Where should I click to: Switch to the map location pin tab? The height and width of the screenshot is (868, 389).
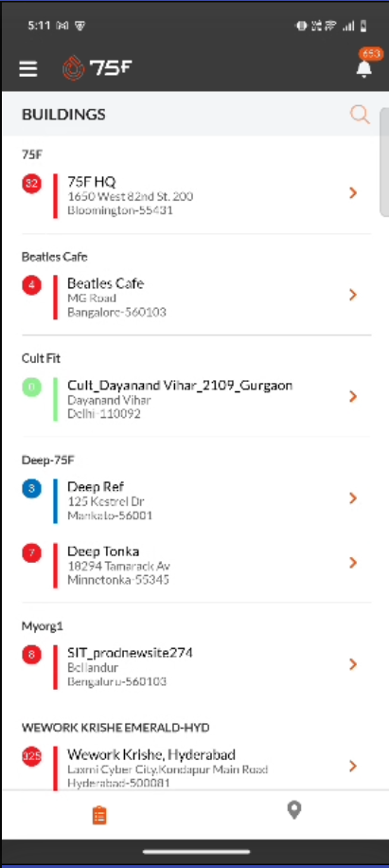pyautogui.click(x=294, y=810)
